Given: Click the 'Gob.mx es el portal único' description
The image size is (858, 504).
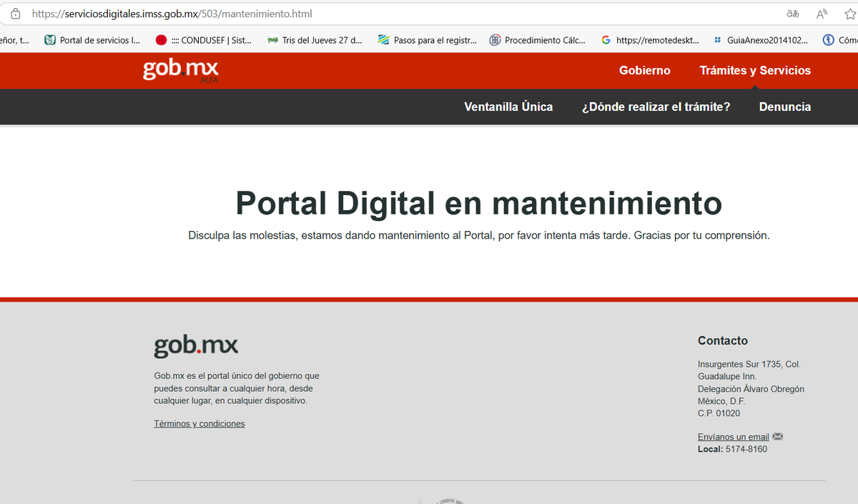Looking at the screenshot, I should 237,388.
